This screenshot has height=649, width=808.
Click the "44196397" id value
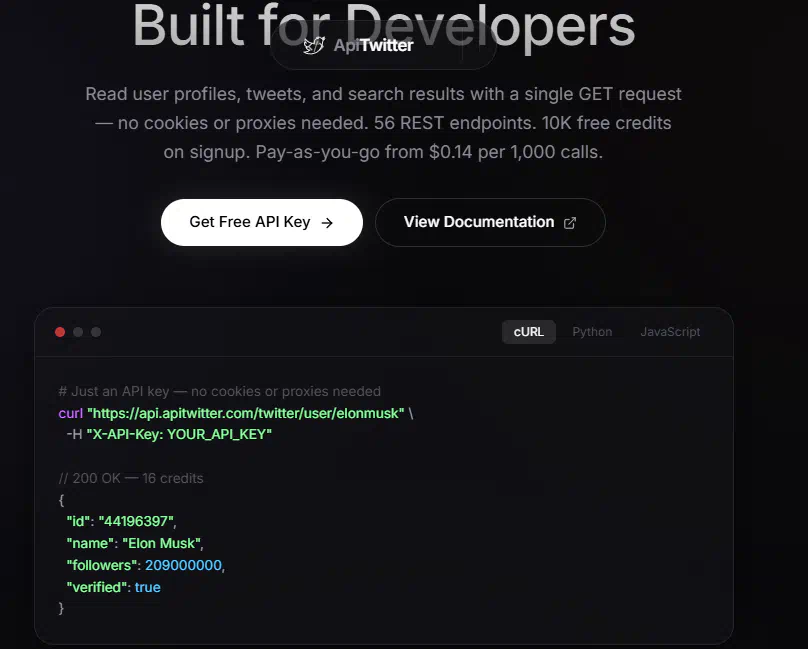pos(137,521)
